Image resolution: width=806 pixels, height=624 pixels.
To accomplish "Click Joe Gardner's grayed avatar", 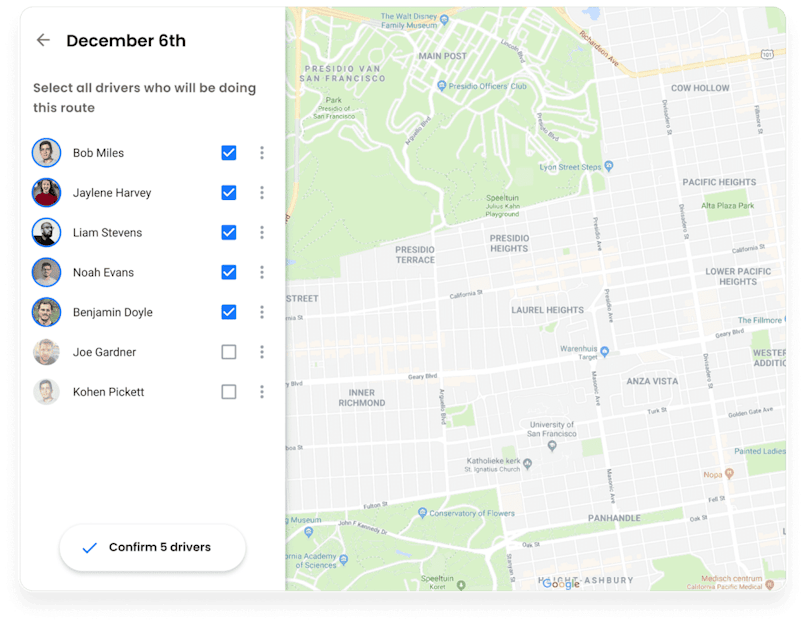I will [x=46, y=352].
